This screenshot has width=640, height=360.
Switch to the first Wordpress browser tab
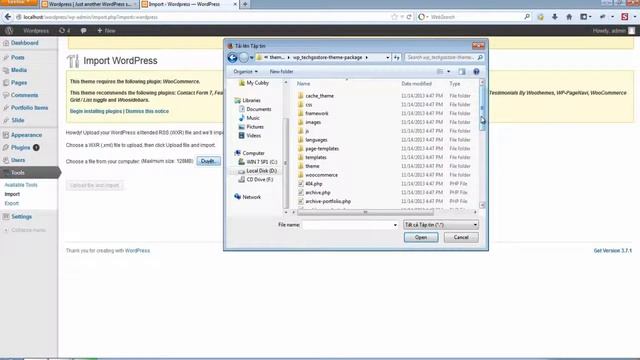click(90, 4)
